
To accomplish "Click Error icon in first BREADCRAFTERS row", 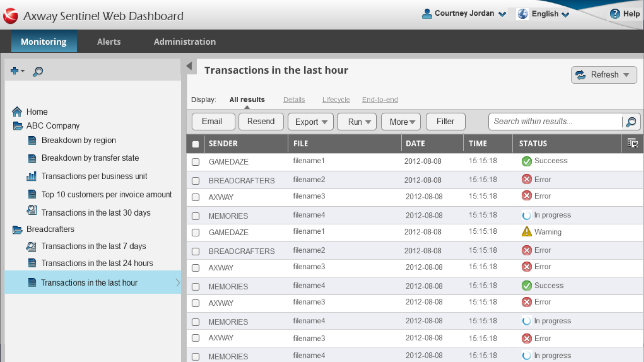I will 526,179.
